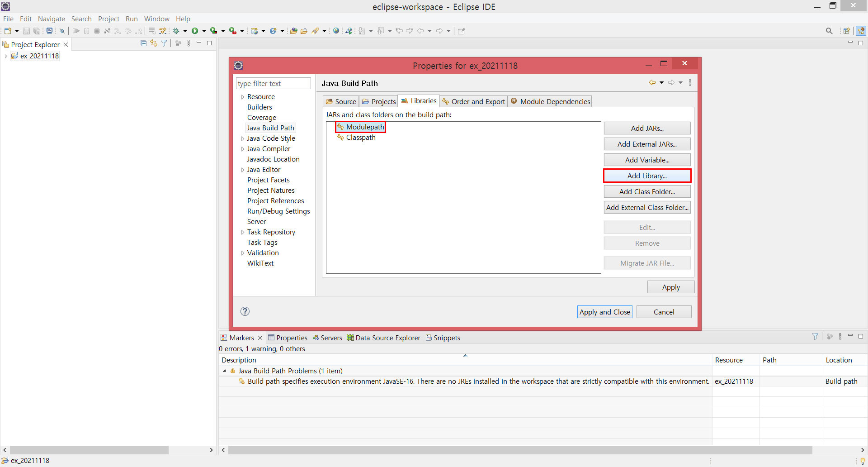Select Run/Debug Settings in properties list

pos(278,211)
